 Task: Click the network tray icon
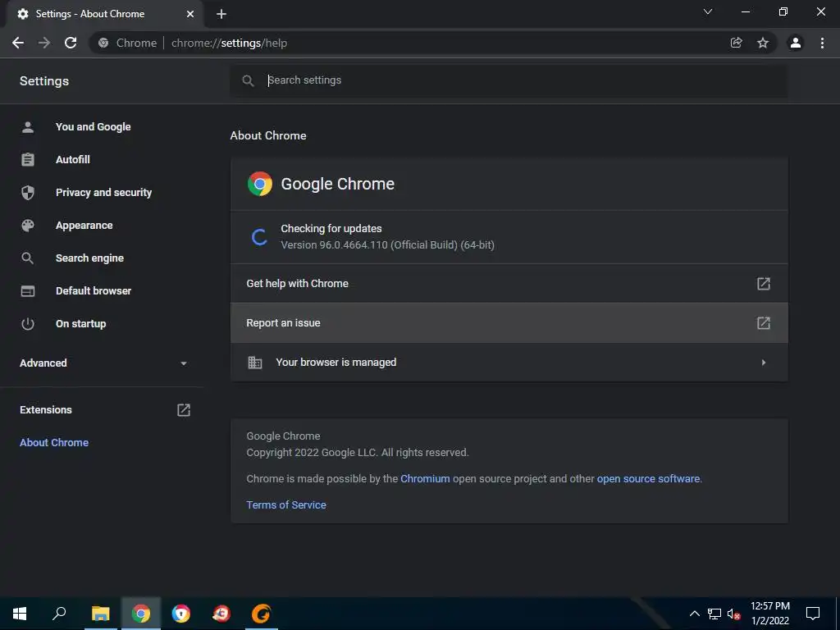coord(714,614)
